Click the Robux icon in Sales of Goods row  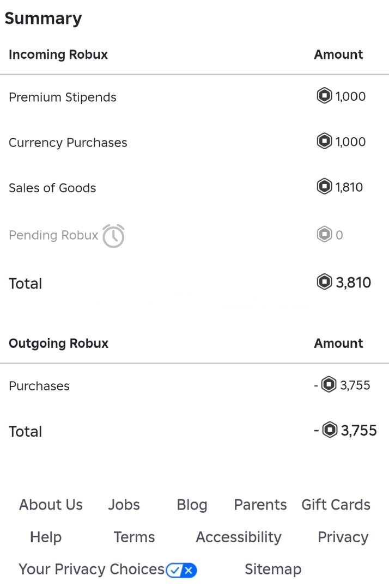[x=324, y=187]
